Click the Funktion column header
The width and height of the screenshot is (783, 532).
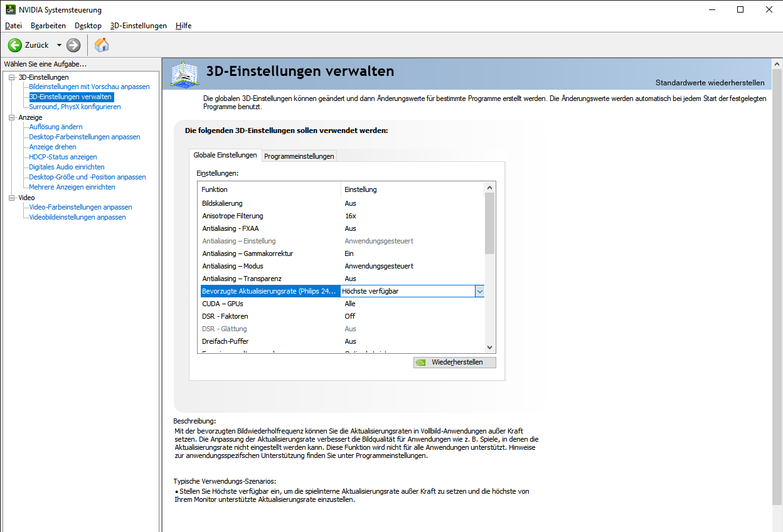(x=269, y=189)
